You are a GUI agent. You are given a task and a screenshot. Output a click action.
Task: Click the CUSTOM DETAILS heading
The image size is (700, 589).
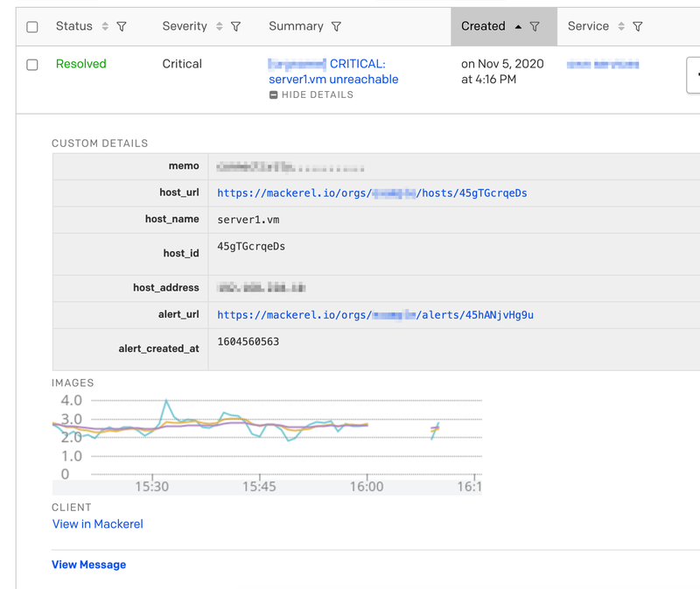[x=100, y=144]
